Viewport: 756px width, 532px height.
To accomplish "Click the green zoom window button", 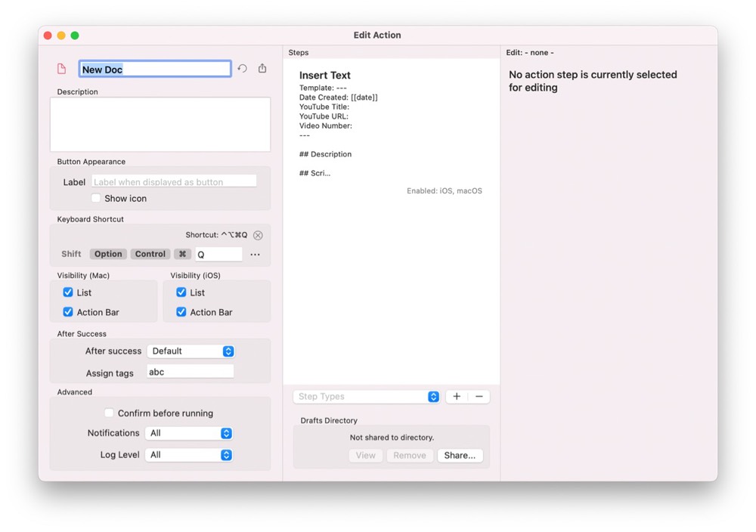I will (x=75, y=36).
